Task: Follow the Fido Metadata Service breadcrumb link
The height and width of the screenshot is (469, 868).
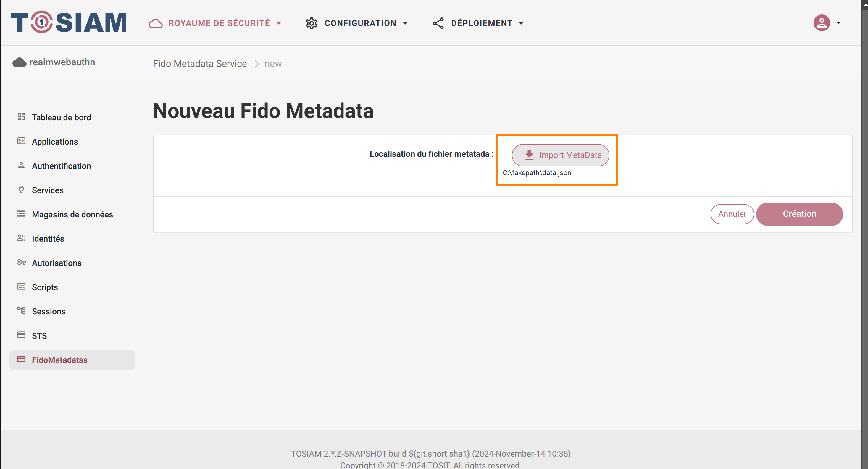Action: [x=200, y=64]
